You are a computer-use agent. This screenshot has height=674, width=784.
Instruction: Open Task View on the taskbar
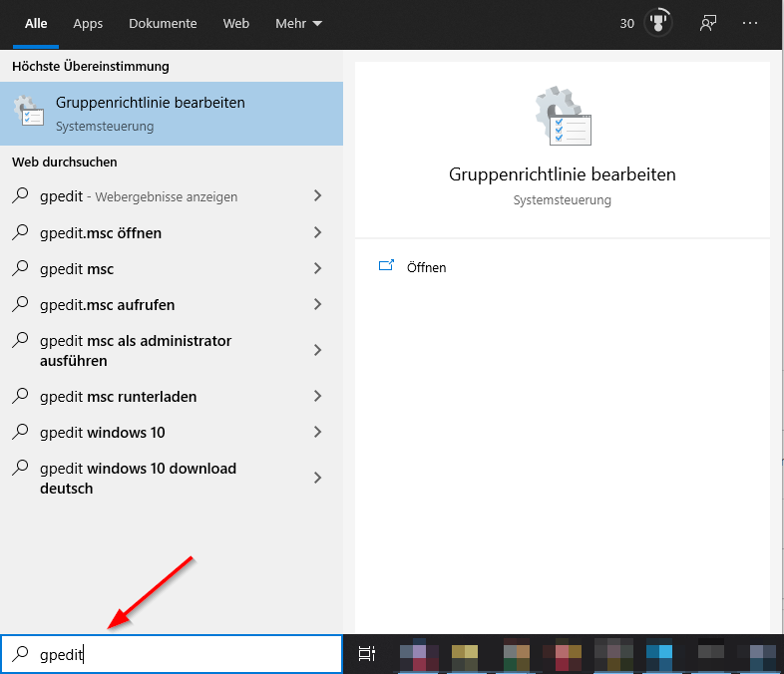pyautogui.click(x=366, y=653)
